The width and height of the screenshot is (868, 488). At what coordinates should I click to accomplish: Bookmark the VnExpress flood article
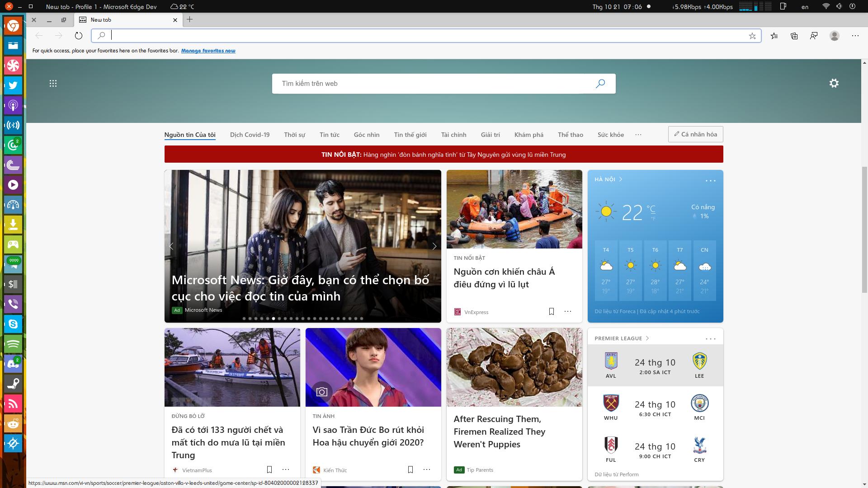[552, 311]
